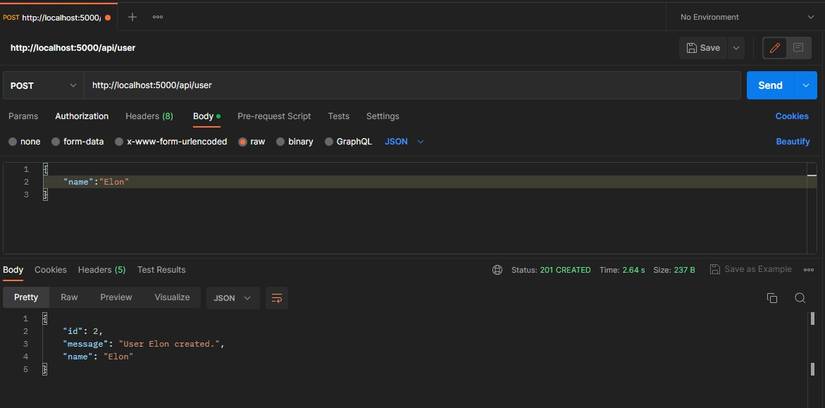Select the request Body tab
The height and width of the screenshot is (408, 825).
tap(206, 116)
